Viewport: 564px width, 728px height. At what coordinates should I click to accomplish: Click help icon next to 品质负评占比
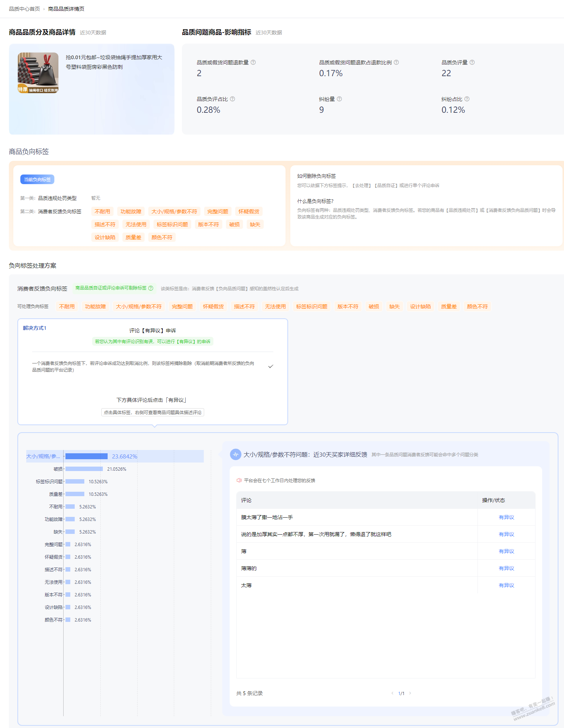coord(233,99)
